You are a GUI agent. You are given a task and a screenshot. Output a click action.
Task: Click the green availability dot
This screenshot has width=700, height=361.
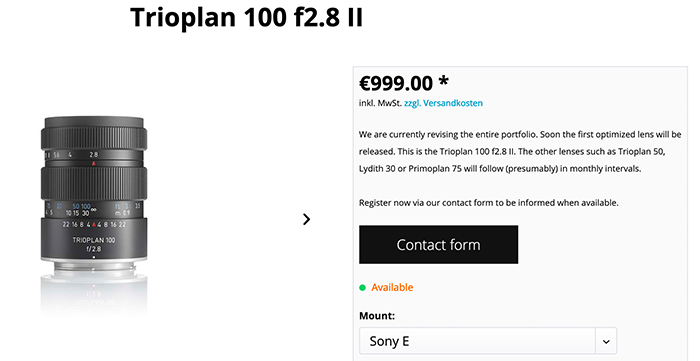[x=362, y=288]
